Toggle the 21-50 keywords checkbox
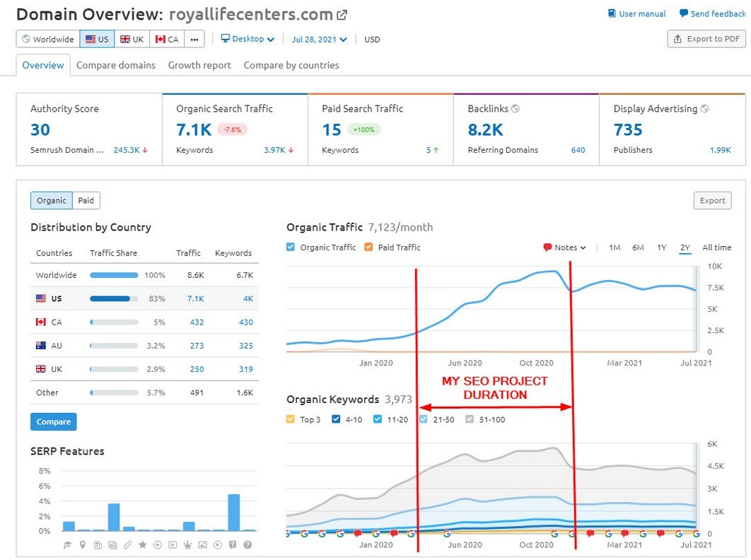Image resolution: width=751 pixels, height=560 pixels. (x=423, y=419)
